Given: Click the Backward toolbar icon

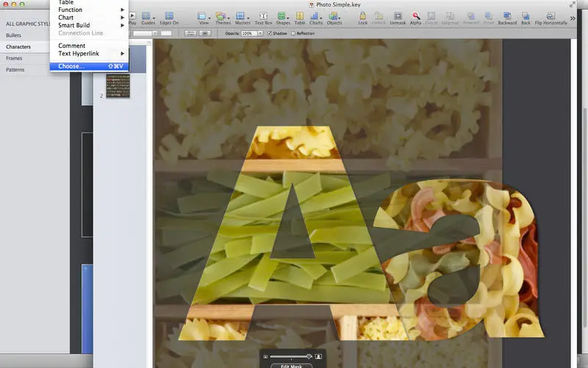Looking at the screenshot, I should click(507, 18).
